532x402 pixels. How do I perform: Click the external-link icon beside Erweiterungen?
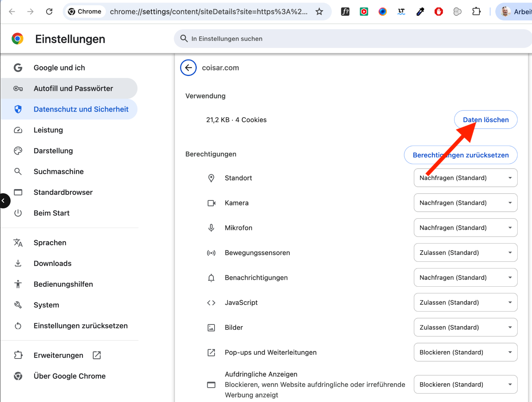pyautogui.click(x=97, y=355)
